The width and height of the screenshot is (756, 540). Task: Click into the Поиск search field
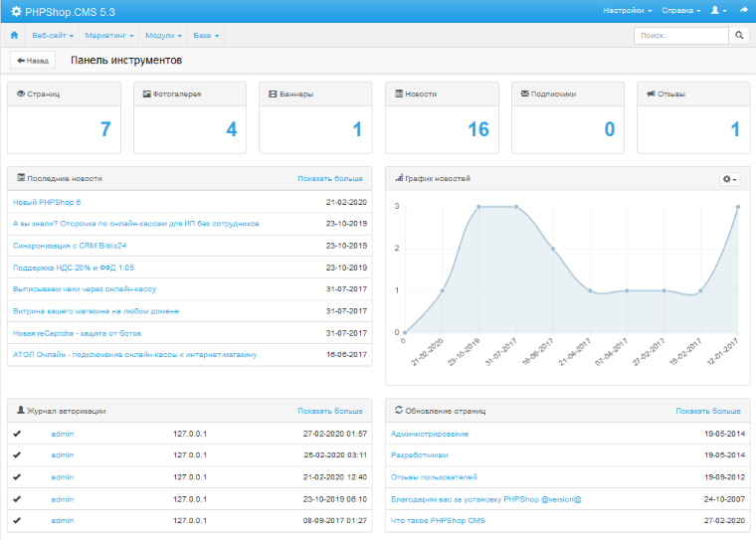(680, 35)
